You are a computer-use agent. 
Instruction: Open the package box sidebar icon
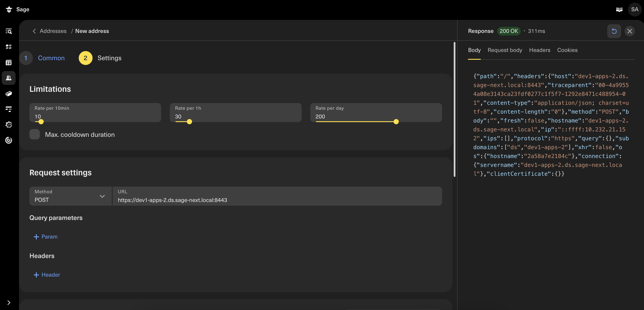(9, 94)
